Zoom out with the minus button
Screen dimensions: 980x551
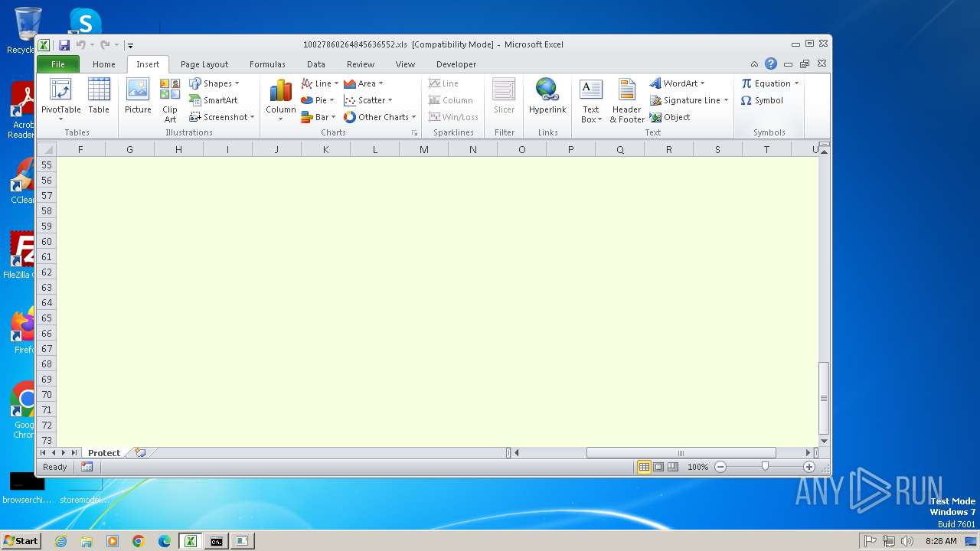720,467
